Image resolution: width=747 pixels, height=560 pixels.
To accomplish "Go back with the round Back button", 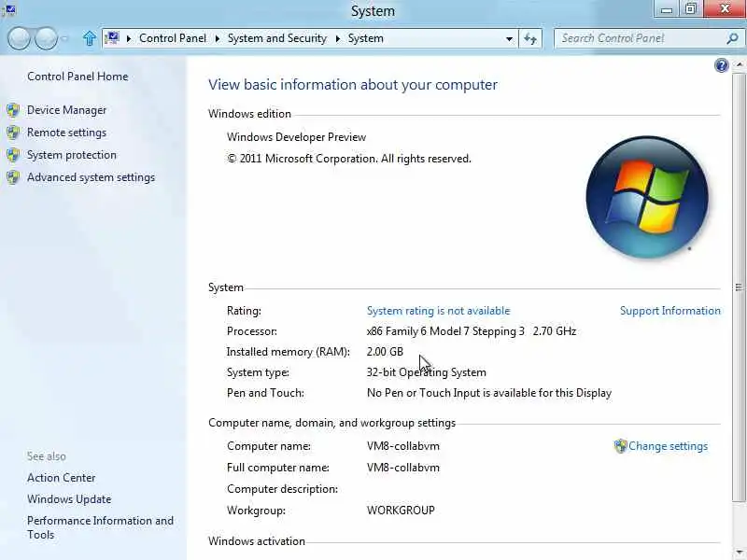I will [19, 38].
